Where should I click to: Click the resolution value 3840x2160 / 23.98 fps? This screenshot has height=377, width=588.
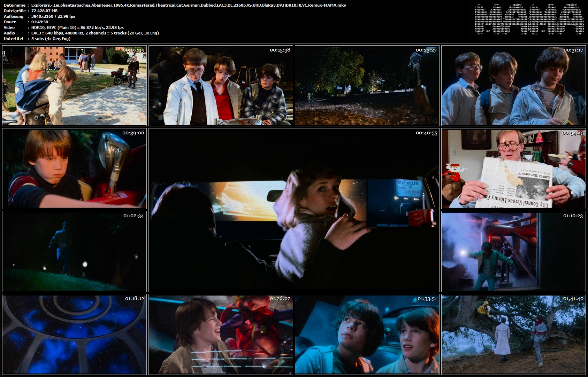53,16
